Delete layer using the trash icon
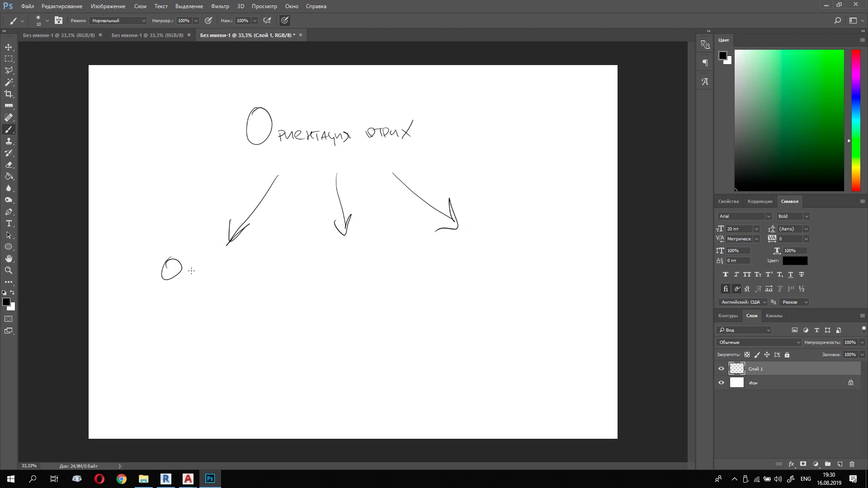This screenshot has width=868, height=488. [852, 464]
